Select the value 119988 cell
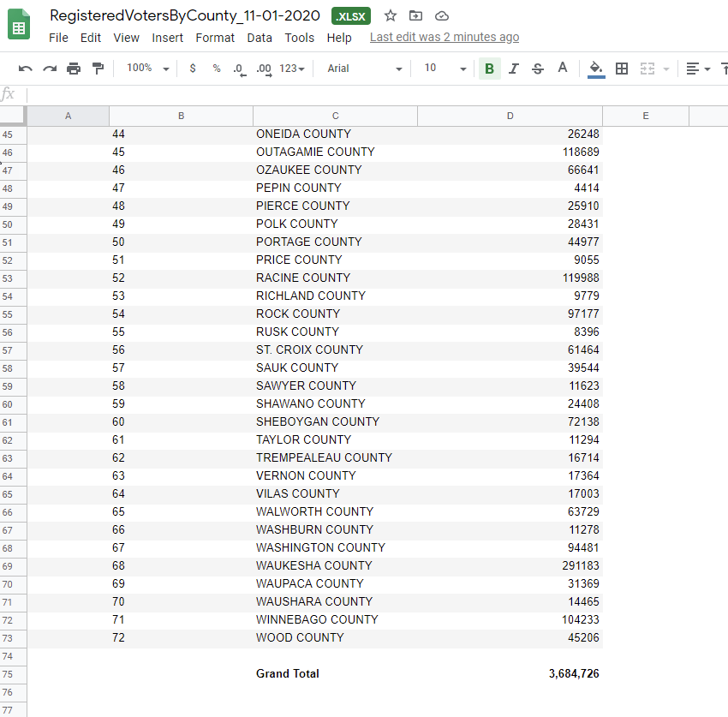728x717 pixels. [510, 278]
